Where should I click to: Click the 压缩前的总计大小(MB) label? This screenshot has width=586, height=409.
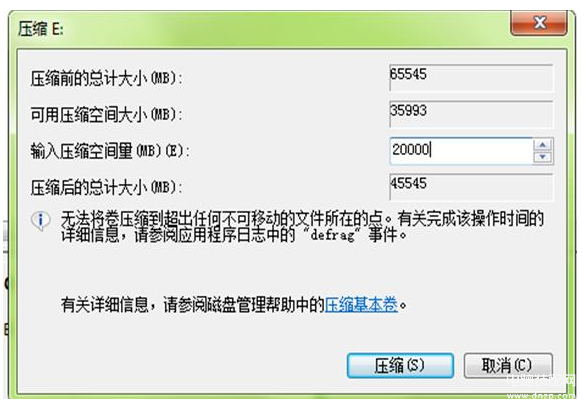click(x=107, y=79)
